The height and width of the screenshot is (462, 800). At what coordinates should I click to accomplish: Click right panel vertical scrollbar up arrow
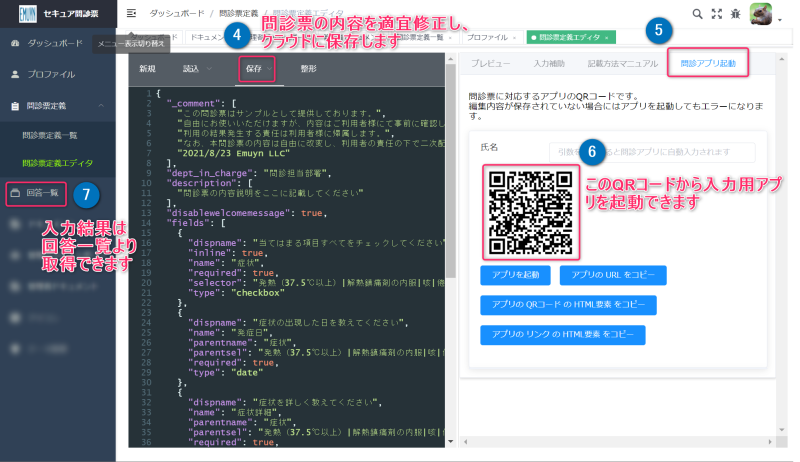point(782,59)
